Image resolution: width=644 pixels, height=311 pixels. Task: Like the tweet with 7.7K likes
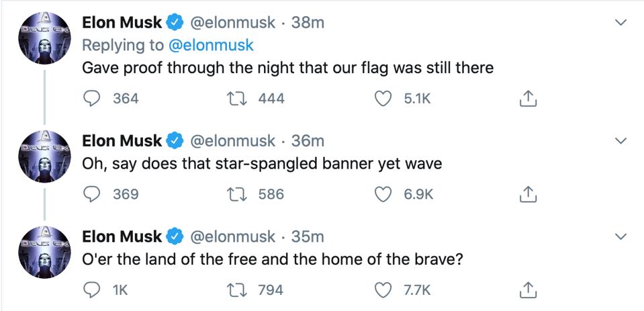[x=385, y=290]
